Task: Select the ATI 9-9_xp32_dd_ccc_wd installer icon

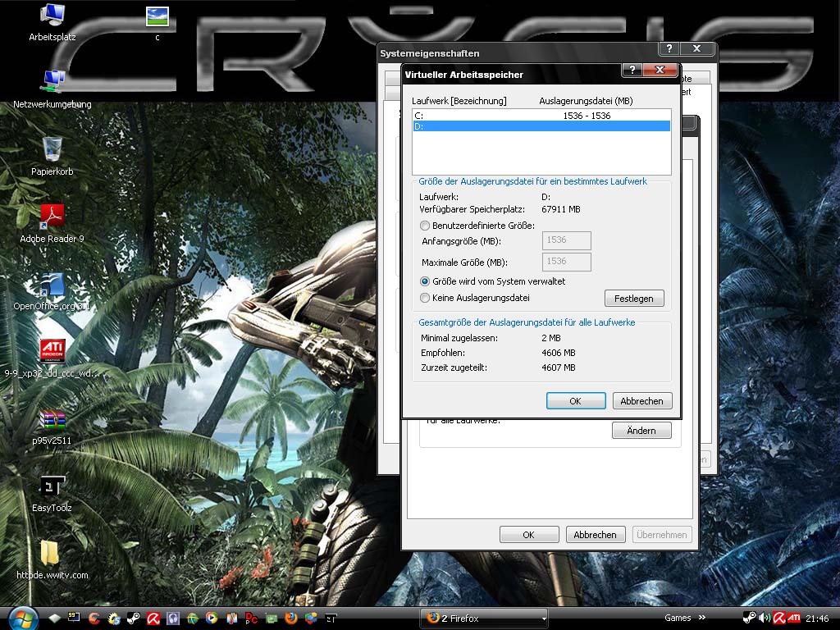Action: point(52,358)
